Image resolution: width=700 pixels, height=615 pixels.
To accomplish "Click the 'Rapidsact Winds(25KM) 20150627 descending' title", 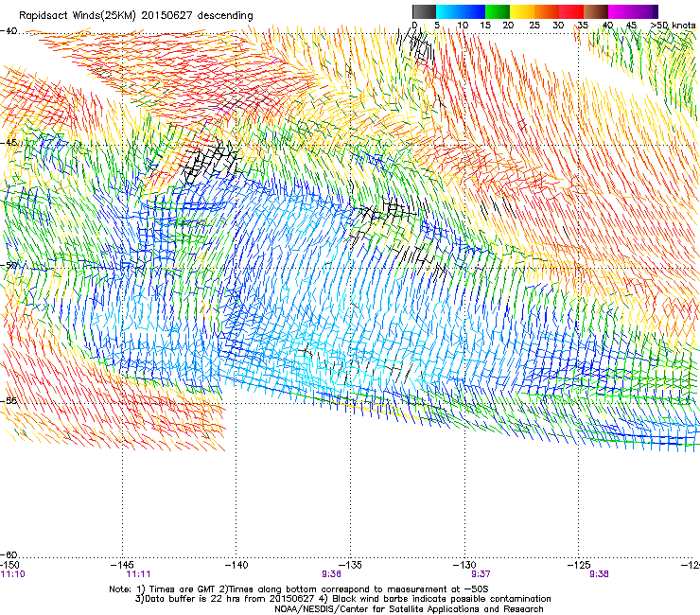I will (x=136, y=16).
